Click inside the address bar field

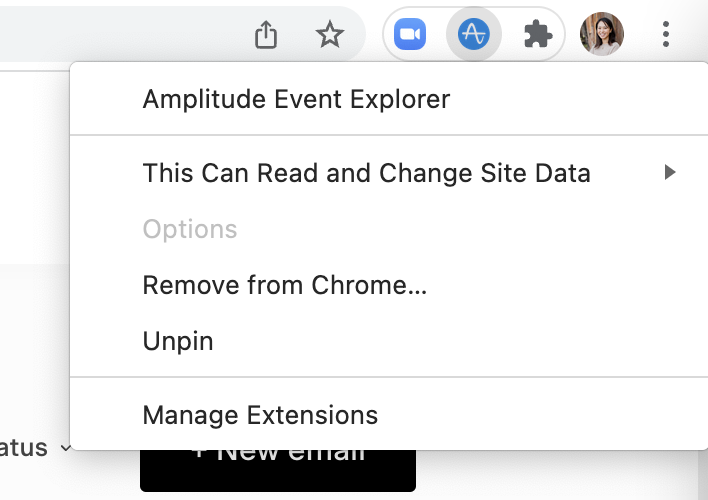pos(120,36)
